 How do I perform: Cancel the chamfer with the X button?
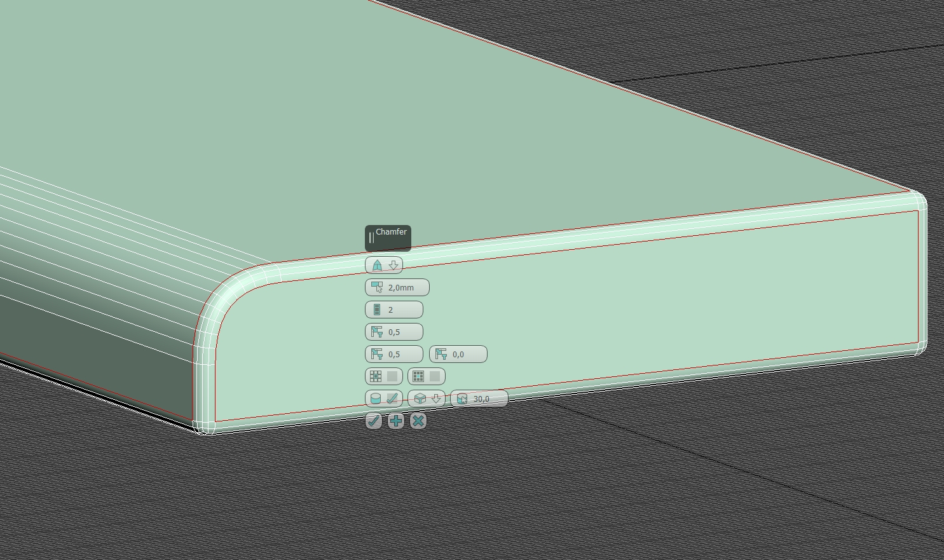pyautogui.click(x=418, y=421)
